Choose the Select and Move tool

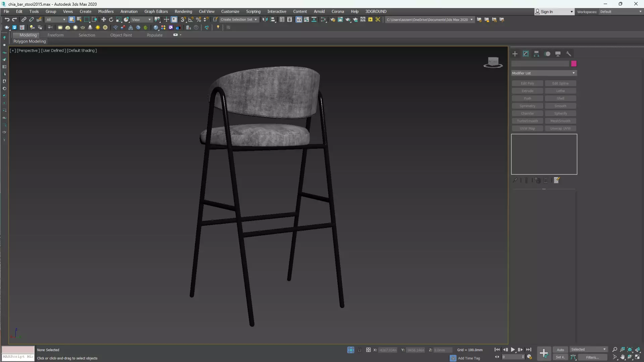(x=103, y=19)
